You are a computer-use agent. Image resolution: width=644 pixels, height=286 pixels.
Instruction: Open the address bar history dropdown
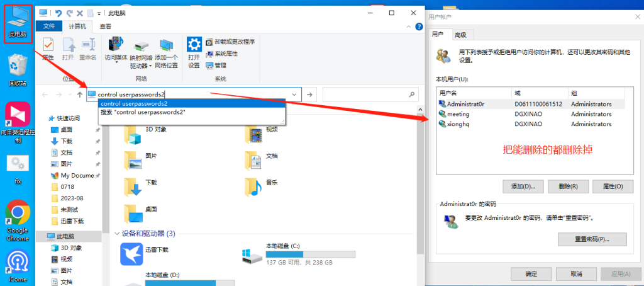(294, 94)
